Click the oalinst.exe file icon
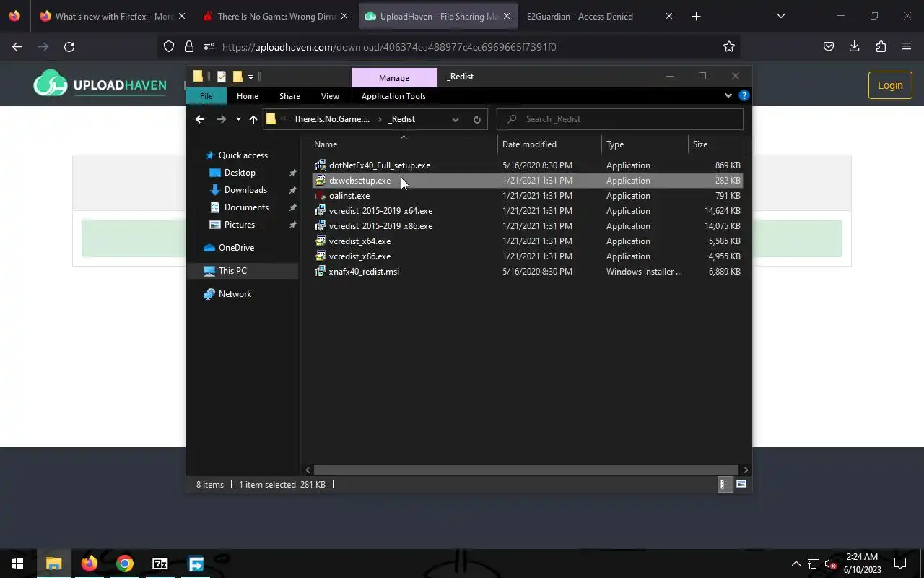Image resolution: width=924 pixels, height=578 pixels. coord(321,196)
